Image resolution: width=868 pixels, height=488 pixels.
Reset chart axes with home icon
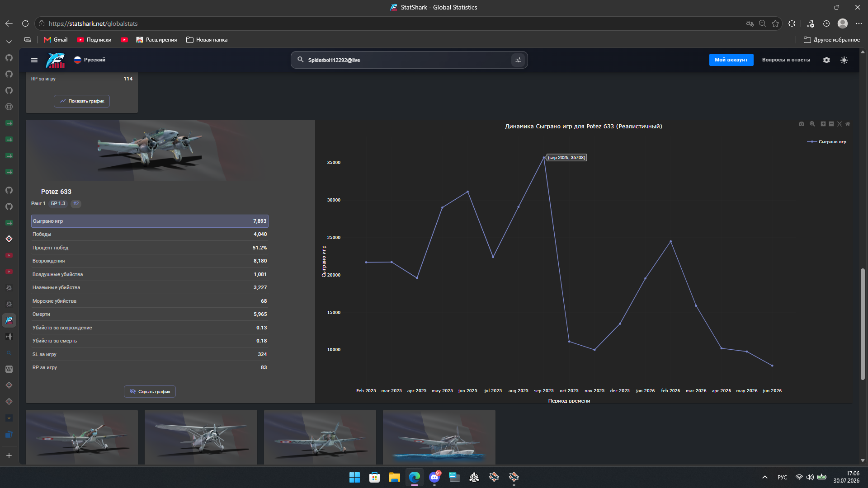(848, 124)
